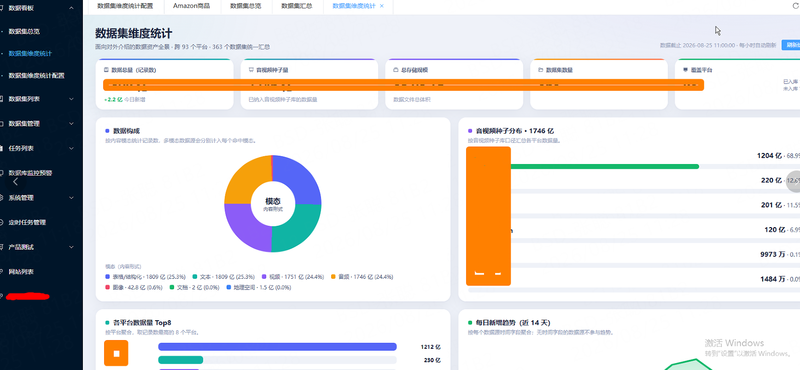The height and width of the screenshot is (370, 800).
Task: Click the 音视频种子量 card icon
Action: click(251, 70)
